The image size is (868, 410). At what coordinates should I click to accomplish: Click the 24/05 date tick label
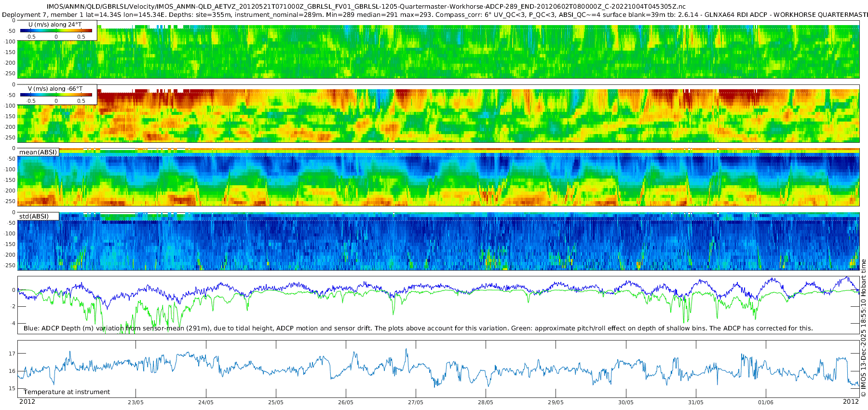click(205, 402)
